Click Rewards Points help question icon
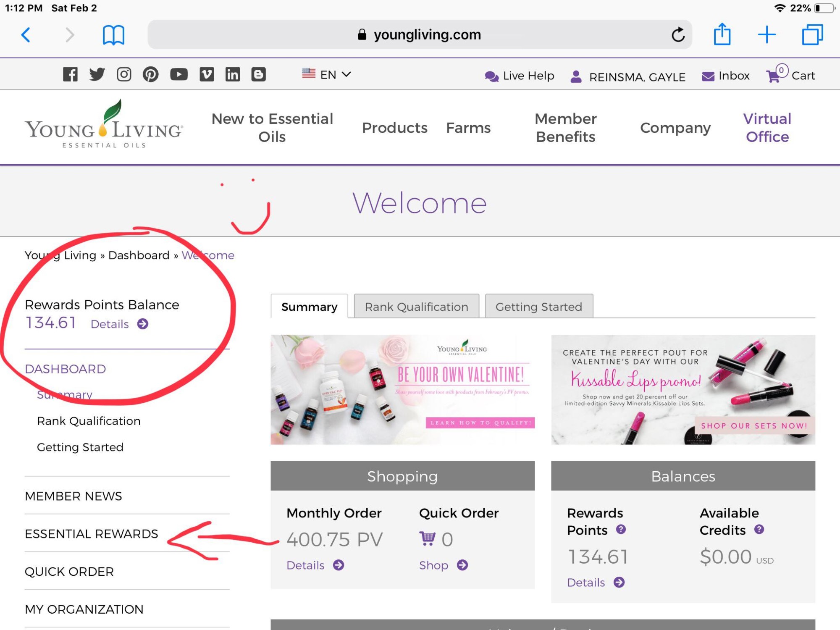 tap(621, 529)
